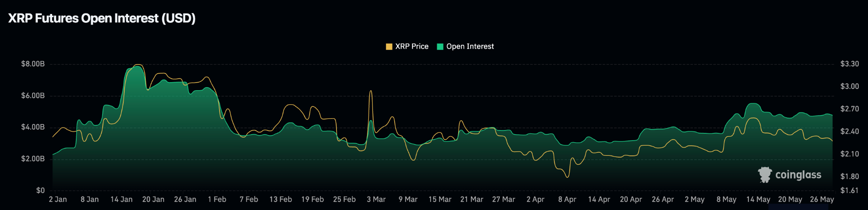Click the 26 Apr date label

point(663,199)
